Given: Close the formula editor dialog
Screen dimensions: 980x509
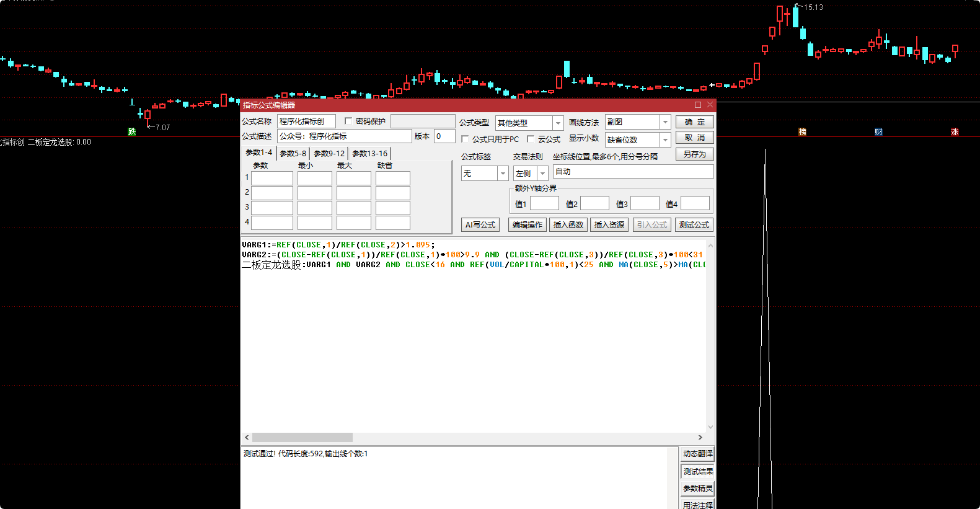Looking at the screenshot, I should pos(710,105).
